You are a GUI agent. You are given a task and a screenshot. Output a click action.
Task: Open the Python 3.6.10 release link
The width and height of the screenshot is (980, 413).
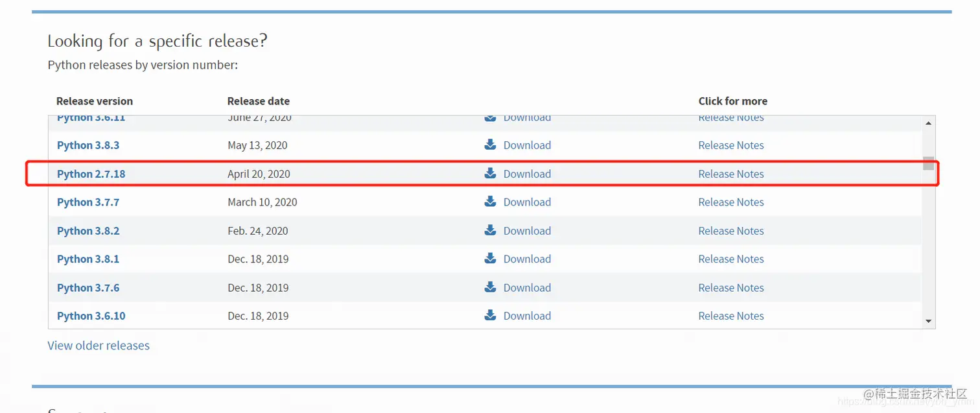(x=91, y=316)
